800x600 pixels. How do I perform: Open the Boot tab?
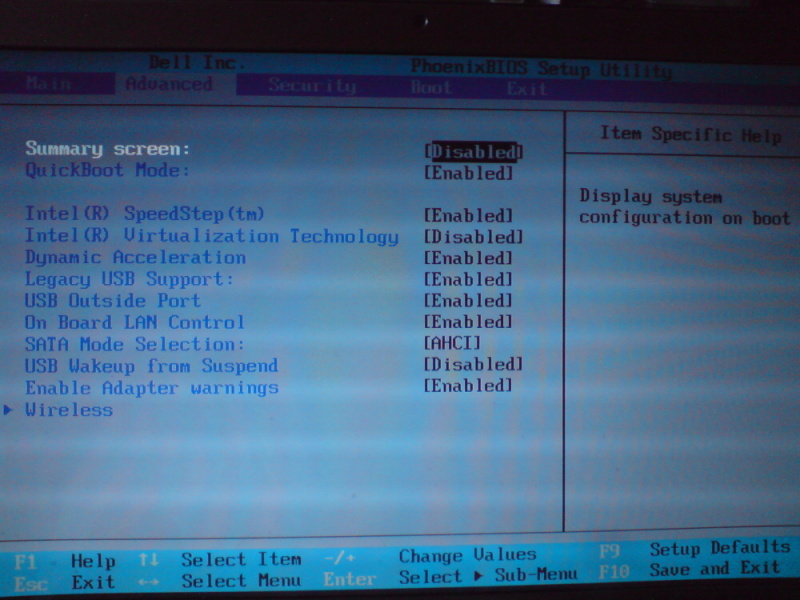(x=431, y=87)
